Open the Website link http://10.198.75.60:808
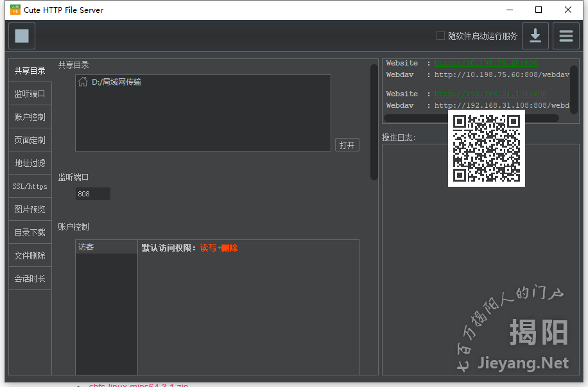 pyautogui.click(x=486, y=62)
